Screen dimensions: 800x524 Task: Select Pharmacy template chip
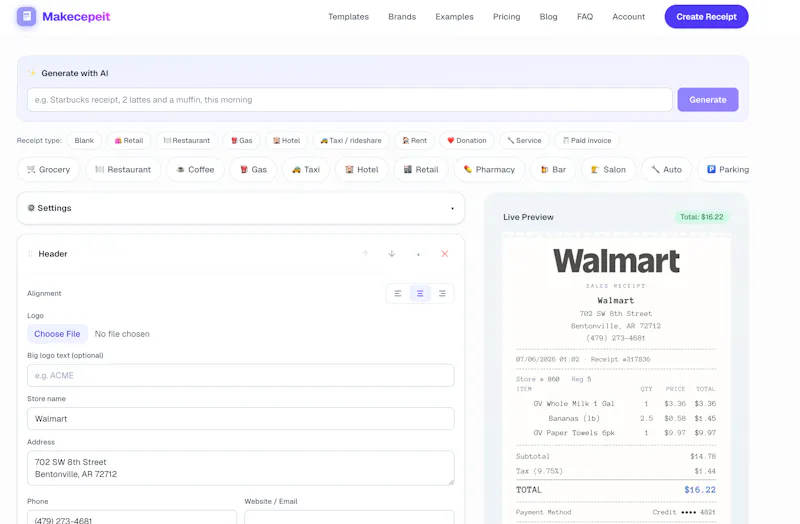[489, 169]
